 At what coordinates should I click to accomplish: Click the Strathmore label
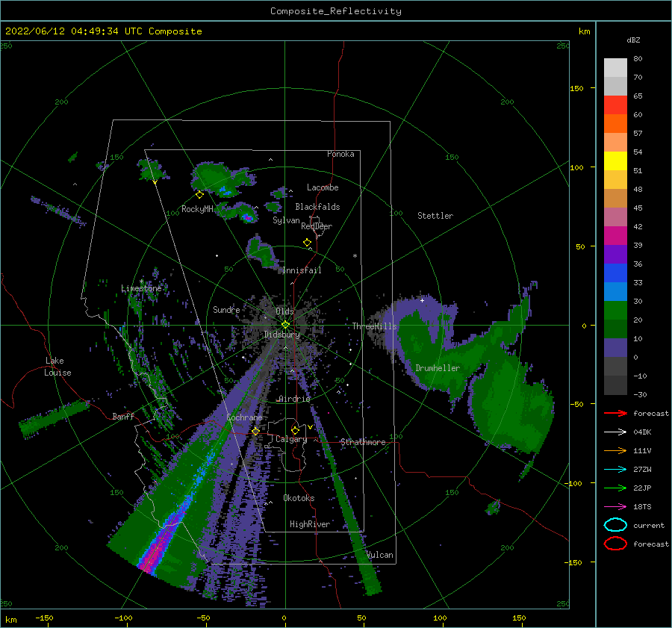(x=363, y=442)
